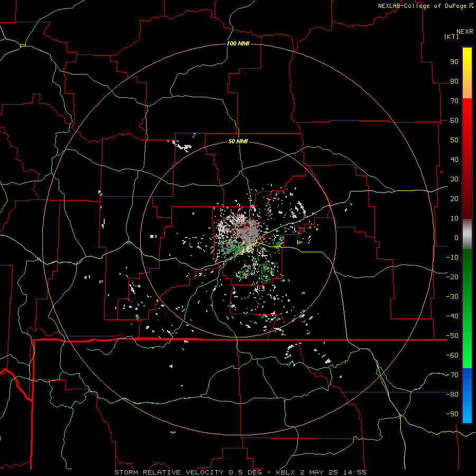The height and width of the screenshot is (476, 476).
Task: Click the -80 knot scale label
Action: 452,395
